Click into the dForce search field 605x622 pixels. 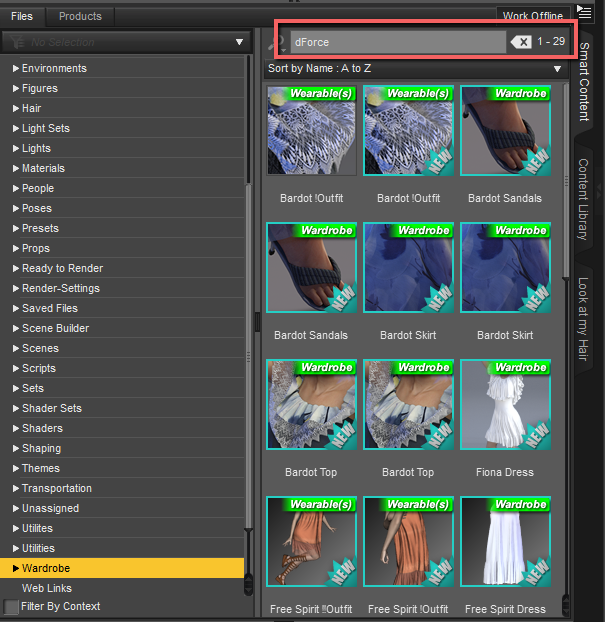pyautogui.click(x=398, y=42)
